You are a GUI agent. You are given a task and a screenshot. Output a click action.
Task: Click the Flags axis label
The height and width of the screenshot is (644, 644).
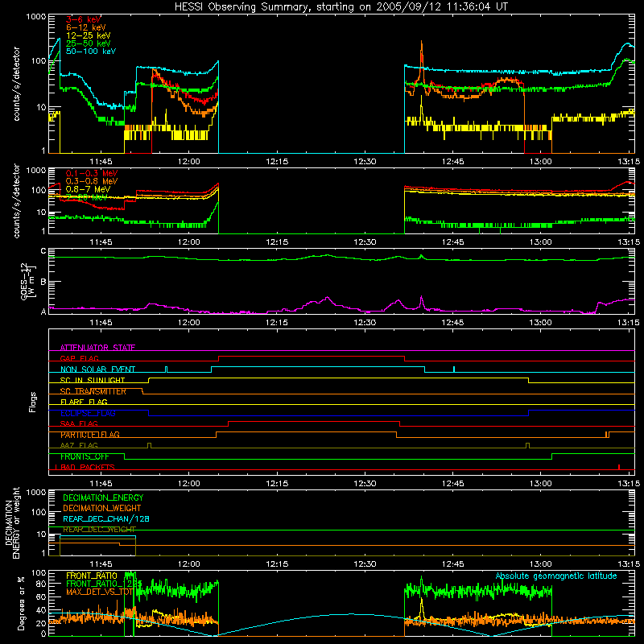(x=32, y=402)
